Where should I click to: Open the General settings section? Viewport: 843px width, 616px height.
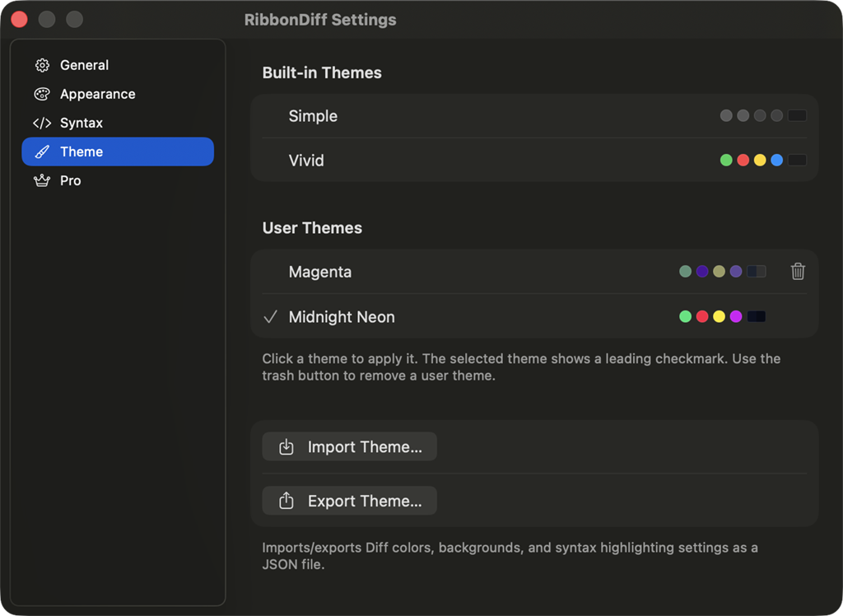(x=84, y=65)
